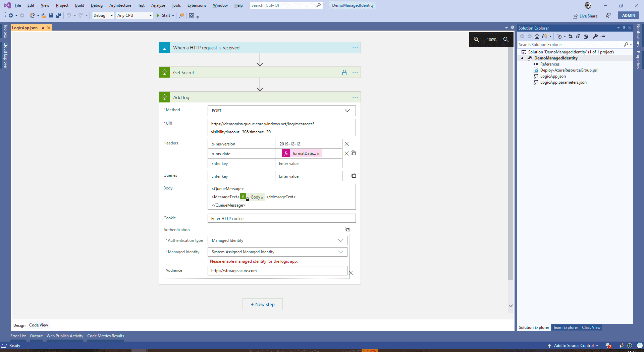Switch Authentication to raw input icon

348,229
